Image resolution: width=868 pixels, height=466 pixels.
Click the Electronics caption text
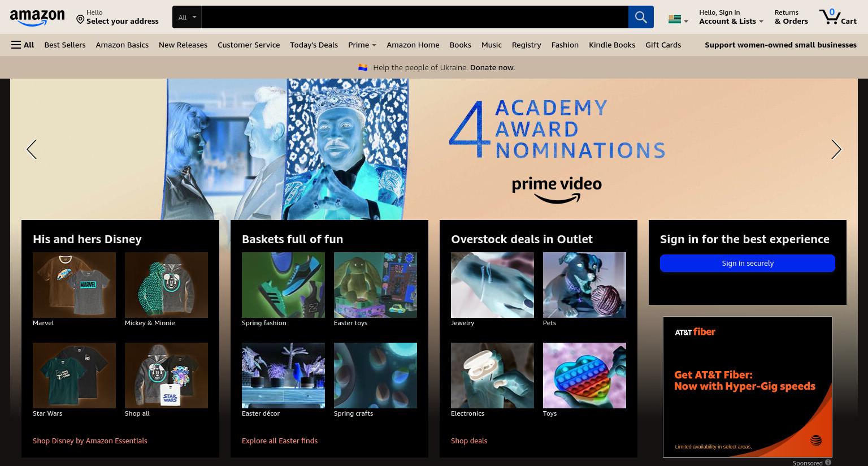[x=467, y=413]
